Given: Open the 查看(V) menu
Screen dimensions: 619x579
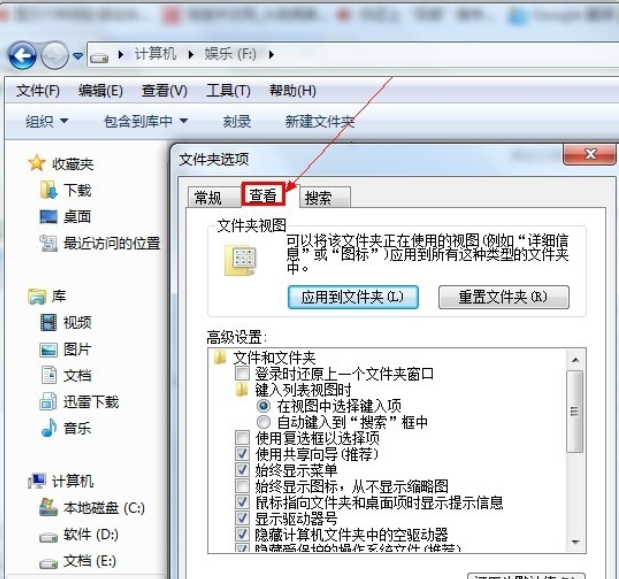Looking at the screenshot, I should pyautogui.click(x=165, y=91).
